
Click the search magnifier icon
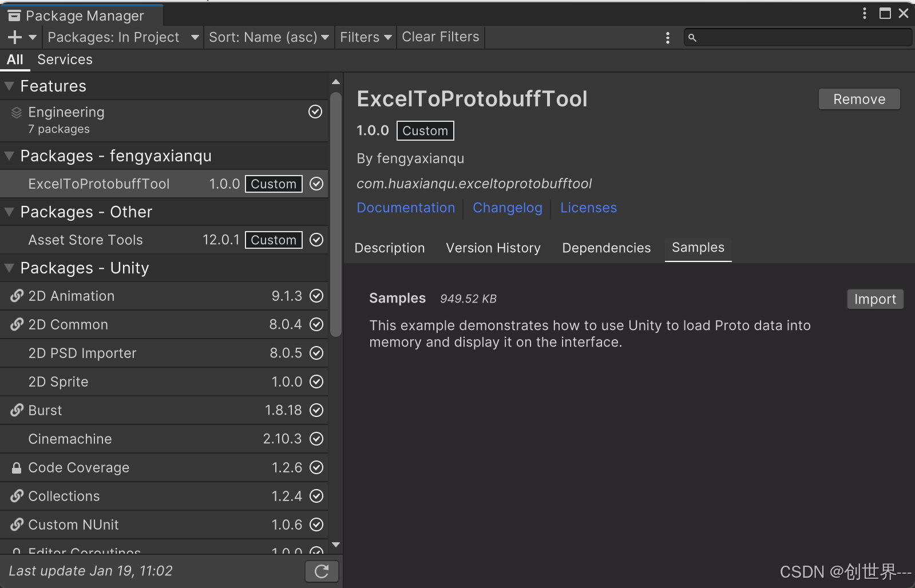click(692, 38)
